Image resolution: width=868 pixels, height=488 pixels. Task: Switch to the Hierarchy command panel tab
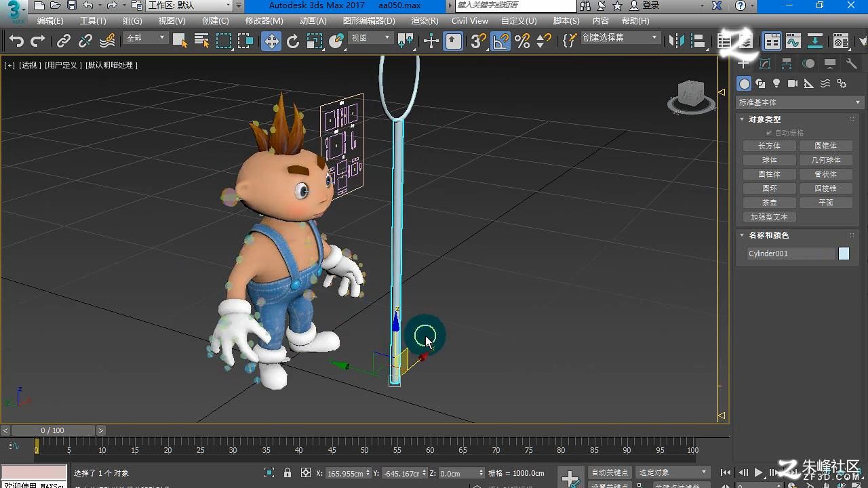coord(787,64)
